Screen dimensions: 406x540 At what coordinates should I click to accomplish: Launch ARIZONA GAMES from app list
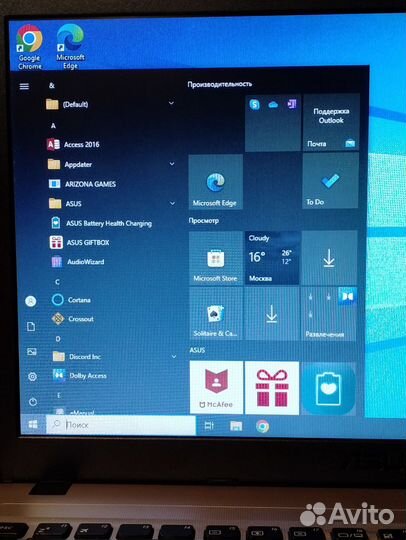(x=82, y=184)
